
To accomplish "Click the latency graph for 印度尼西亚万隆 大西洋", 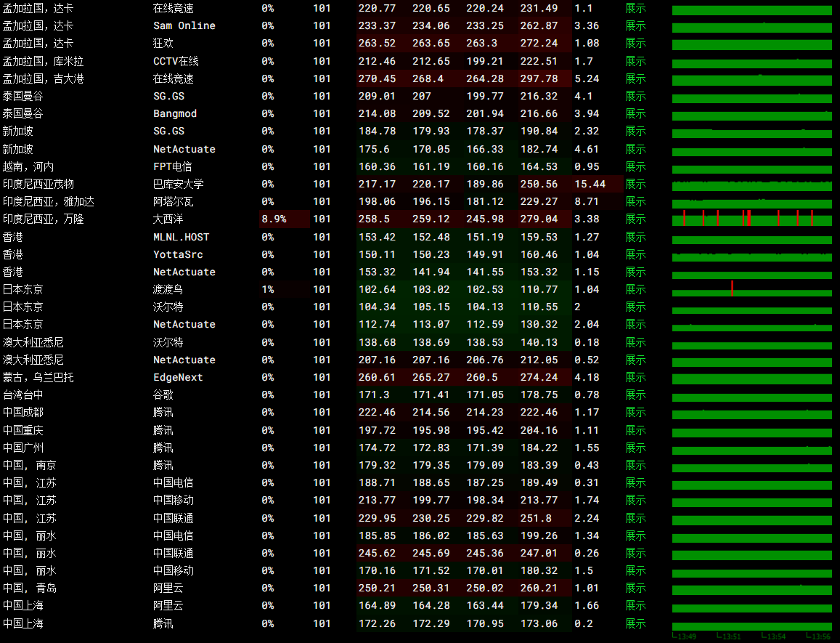I will [751, 219].
